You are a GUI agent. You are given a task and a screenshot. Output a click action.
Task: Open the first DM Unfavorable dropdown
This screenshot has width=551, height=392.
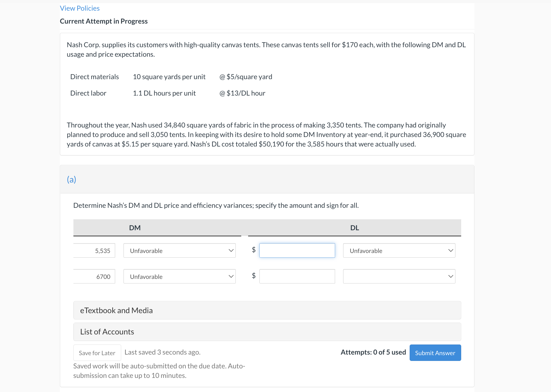(x=179, y=250)
